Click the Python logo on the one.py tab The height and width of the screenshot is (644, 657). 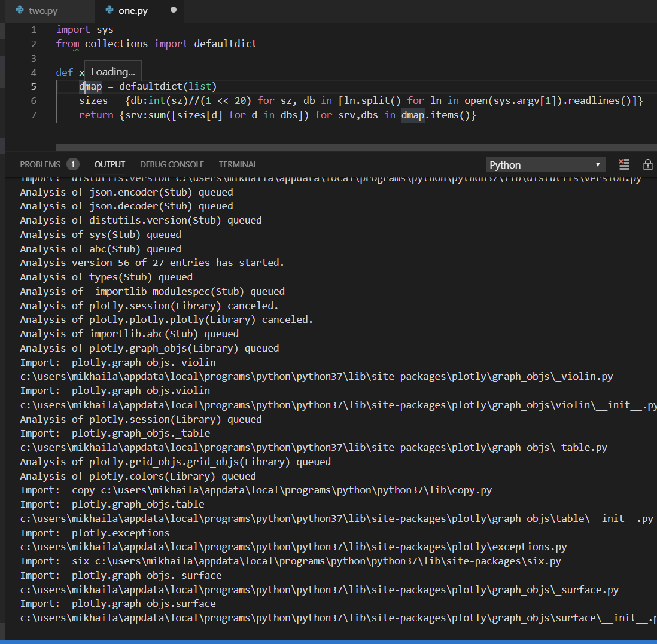pos(110,10)
